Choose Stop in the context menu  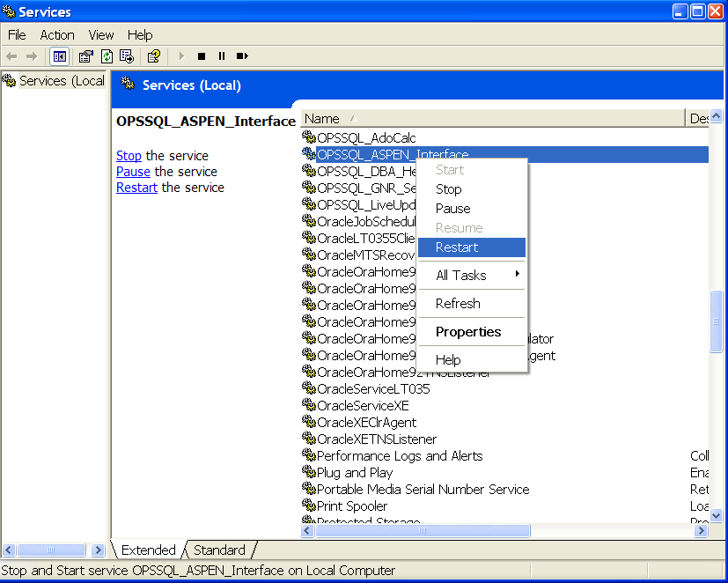[x=472, y=189]
